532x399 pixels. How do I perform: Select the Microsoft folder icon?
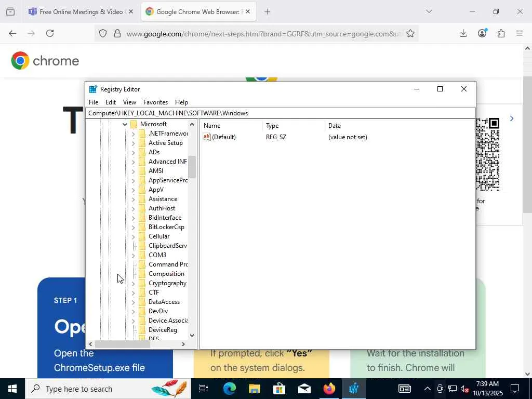(134, 124)
